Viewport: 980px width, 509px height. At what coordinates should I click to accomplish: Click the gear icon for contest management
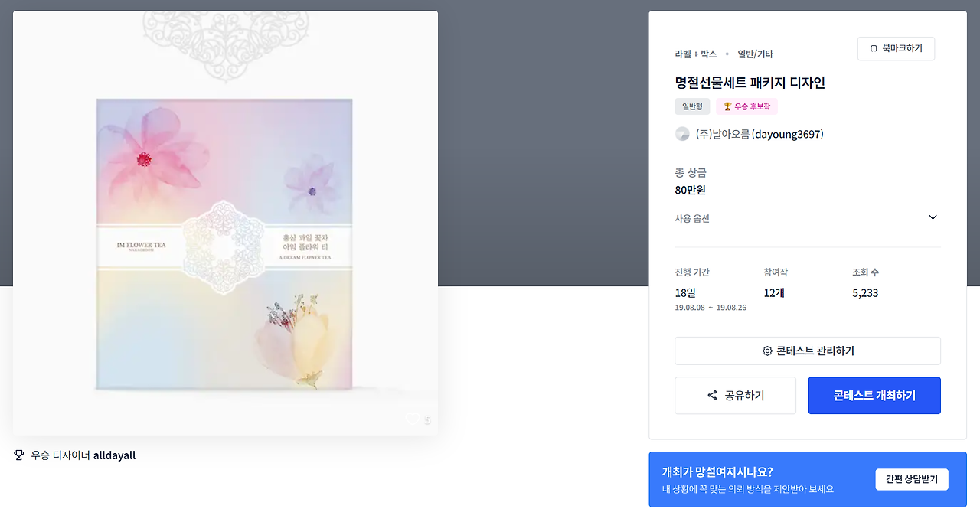pos(767,351)
